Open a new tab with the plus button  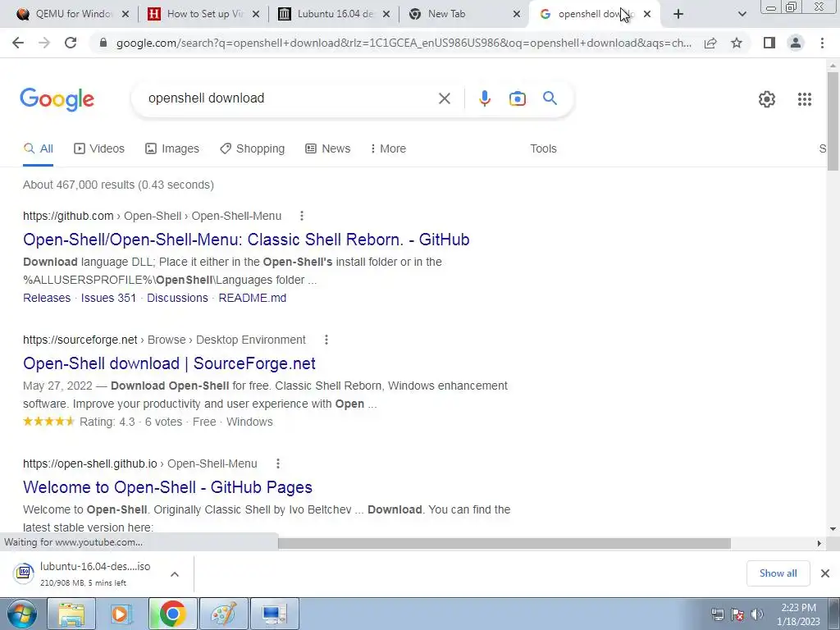[678, 14]
